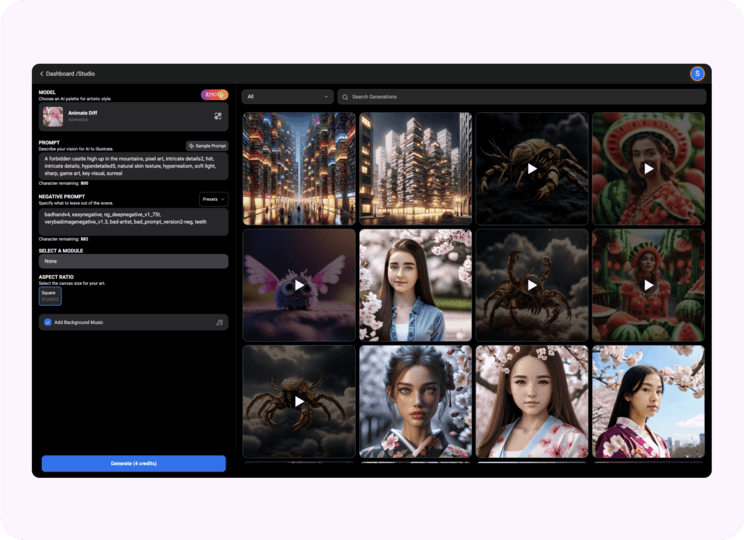Click Generate (4 credits) button
Image resolution: width=744 pixels, height=540 pixels.
(x=133, y=464)
